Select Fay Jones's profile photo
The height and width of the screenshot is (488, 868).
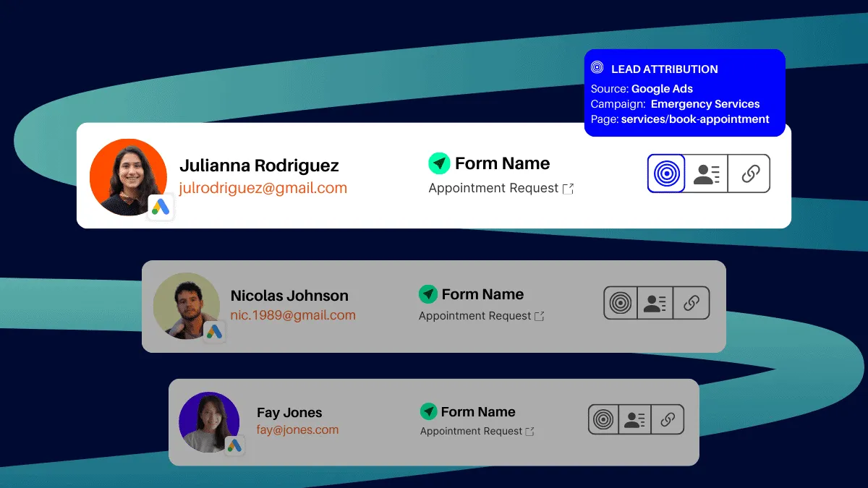209,422
